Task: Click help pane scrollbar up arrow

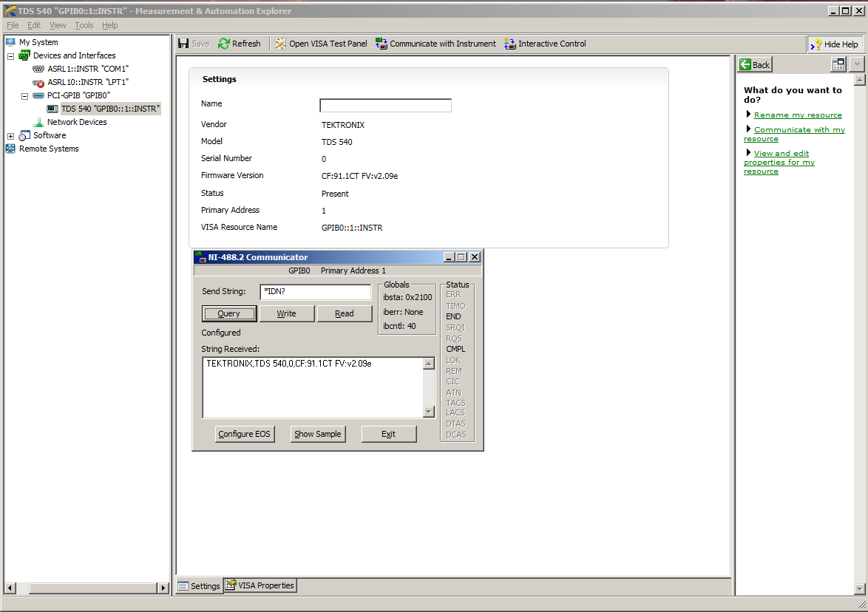Action: pyautogui.click(x=860, y=81)
